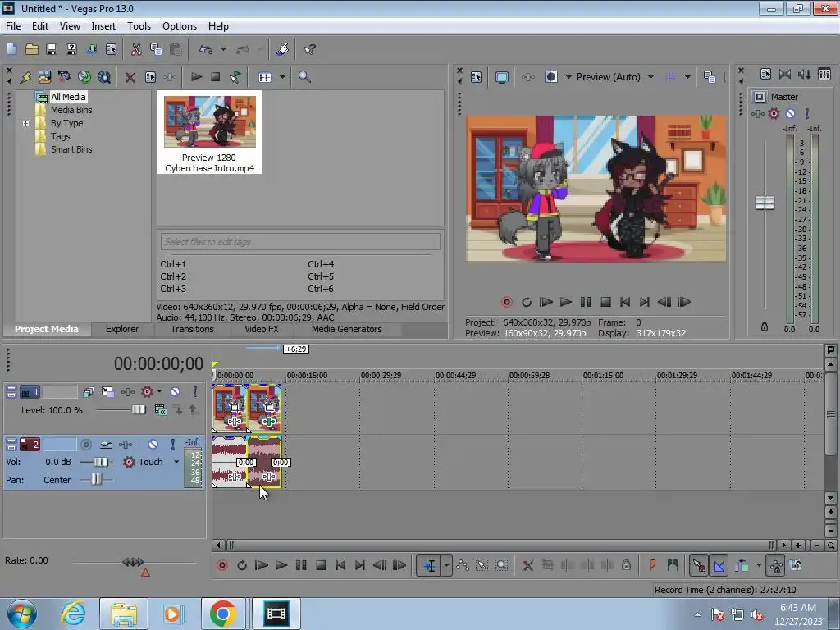Open Auto Ripple mode dropdown arrow
This screenshot has width=840, height=630.
pos(759,565)
